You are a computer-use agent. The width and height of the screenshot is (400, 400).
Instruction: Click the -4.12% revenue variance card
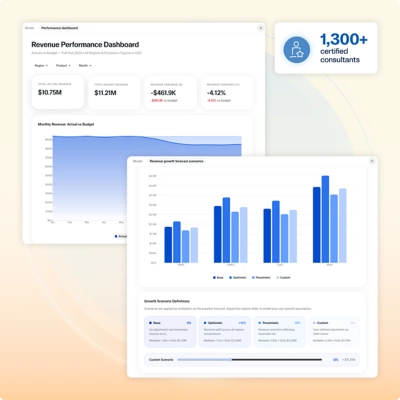point(227,92)
